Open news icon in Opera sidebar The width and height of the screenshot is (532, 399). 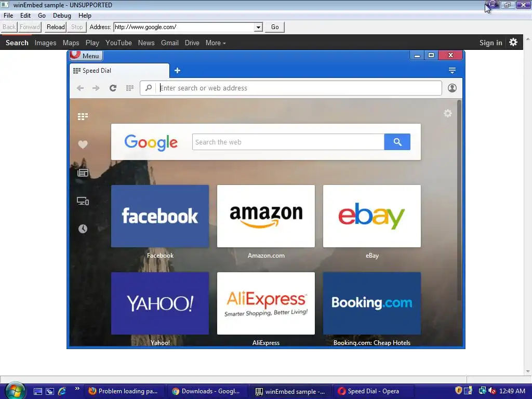[83, 172]
